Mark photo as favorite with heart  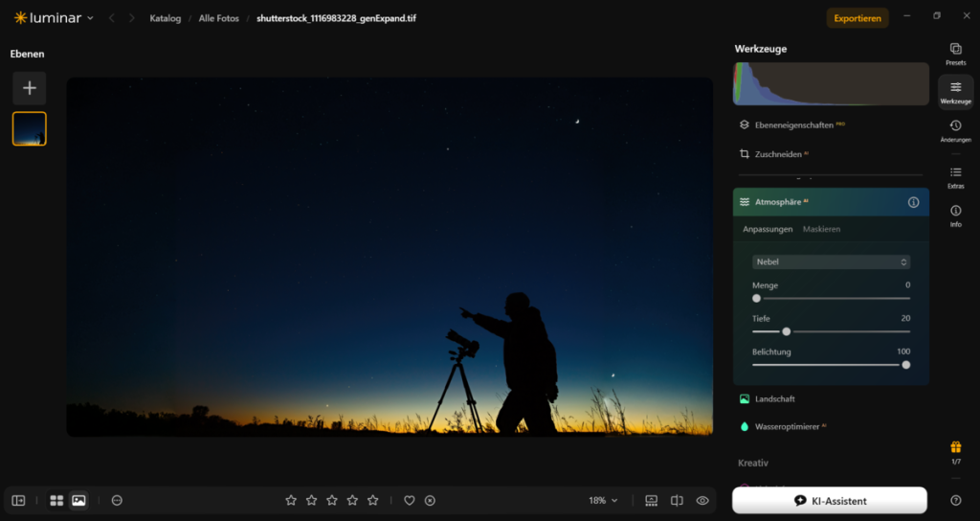(x=410, y=500)
